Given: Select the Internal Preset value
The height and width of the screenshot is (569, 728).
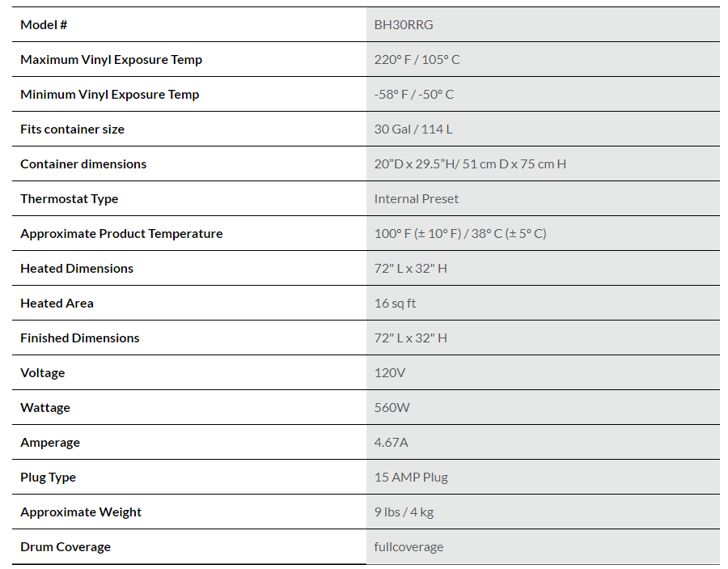Looking at the screenshot, I should [416, 199].
